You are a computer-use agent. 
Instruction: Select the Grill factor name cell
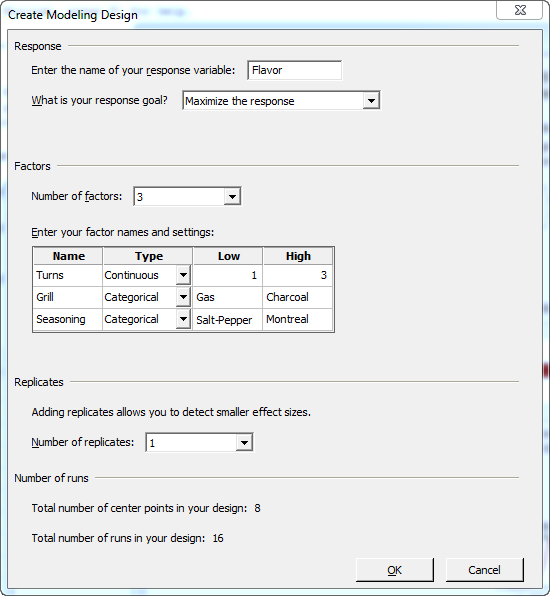tap(68, 297)
